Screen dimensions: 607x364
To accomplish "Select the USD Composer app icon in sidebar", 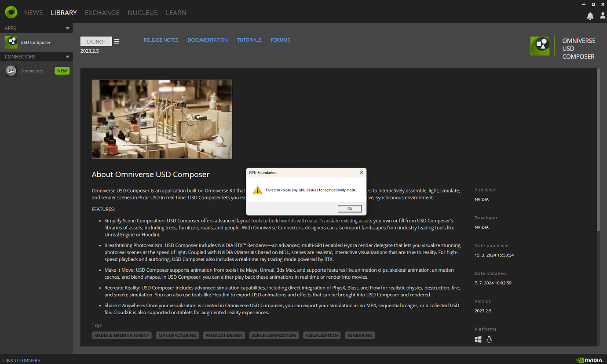I will pyautogui.click(x=11, y=42).
